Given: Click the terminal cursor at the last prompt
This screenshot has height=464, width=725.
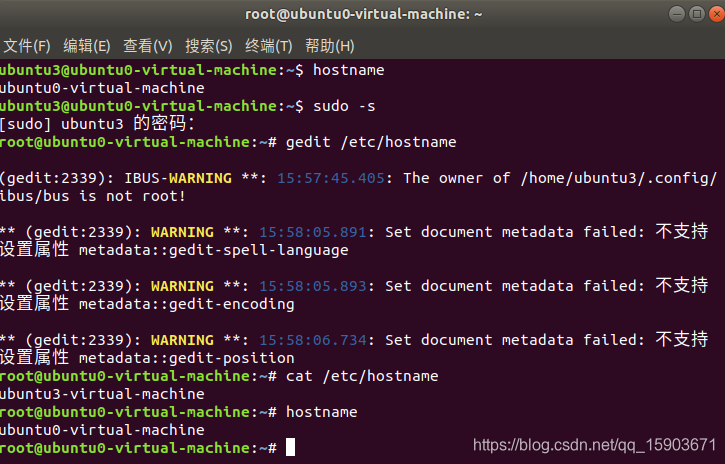Looking at the screenshot, I should [x=290, y=447].
